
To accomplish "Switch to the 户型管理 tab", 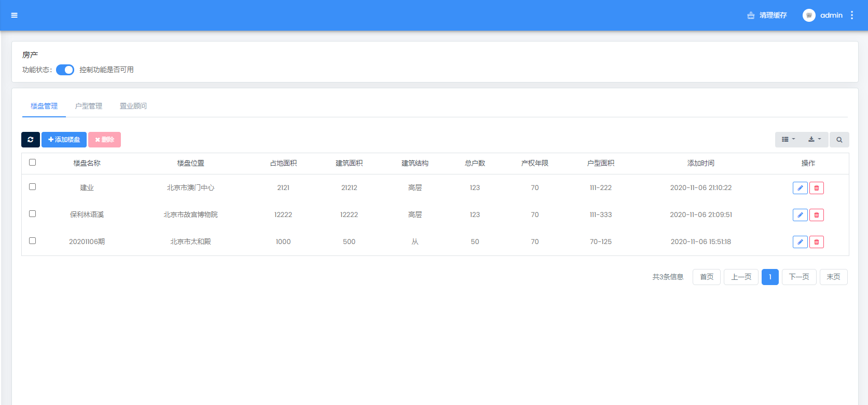I will (89, 106).
